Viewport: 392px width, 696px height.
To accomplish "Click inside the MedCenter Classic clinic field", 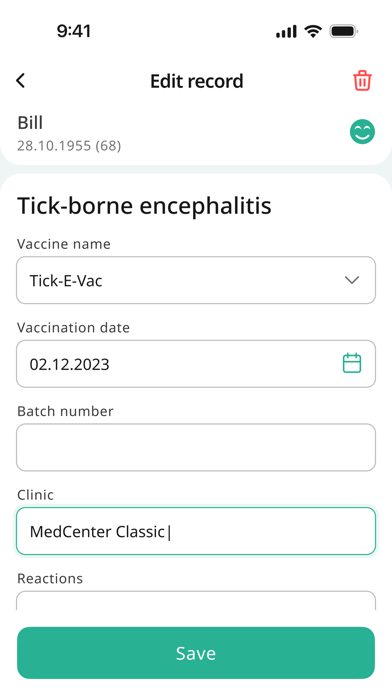I will click(196, 531).
